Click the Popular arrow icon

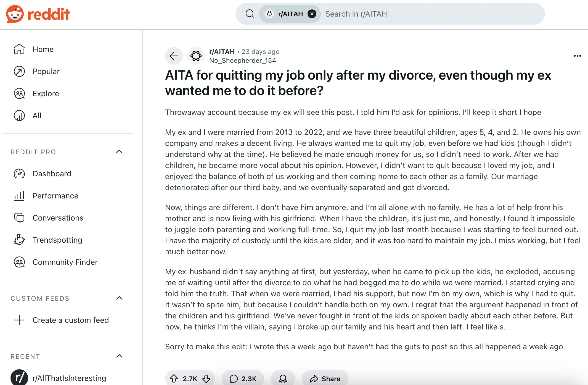point(19,71)
